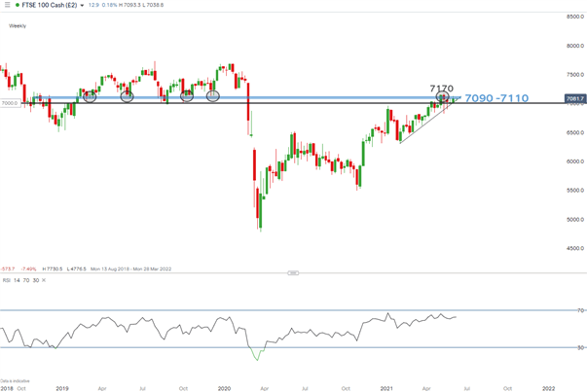587x392 pixels.
Task: Click the Data is indicative note
Action: click(x=15, y=381)
